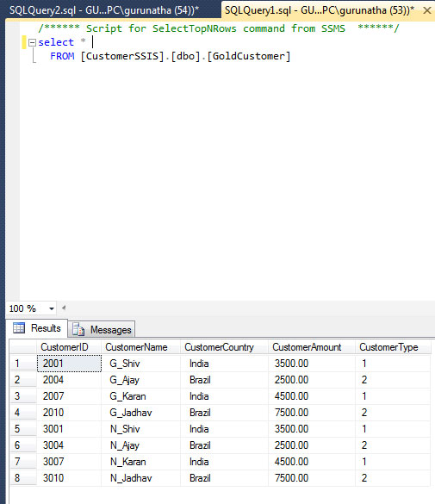This screenshot has width=435, height=504.
Task: Select the cell with CustomerID 3010
Action: pyautogui.click(x=69, y=478)
